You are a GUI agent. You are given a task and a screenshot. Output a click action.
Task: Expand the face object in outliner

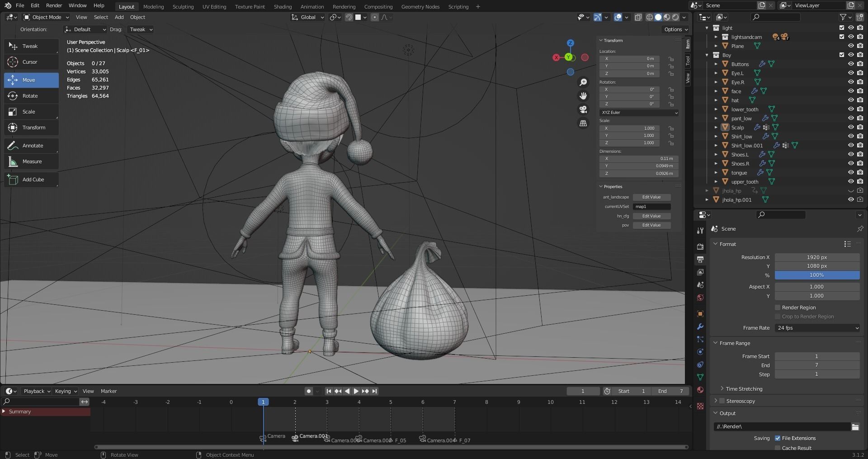pyautogui.click(x=716, y=91)
